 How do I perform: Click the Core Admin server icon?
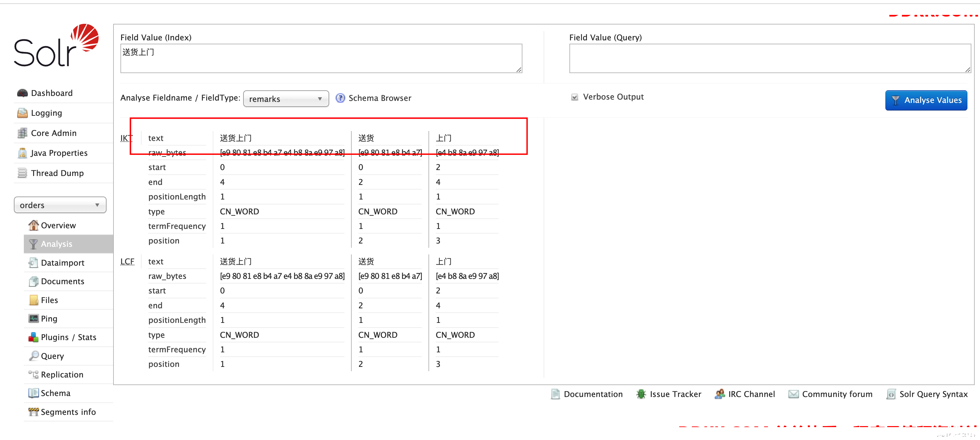click(22, 133)
